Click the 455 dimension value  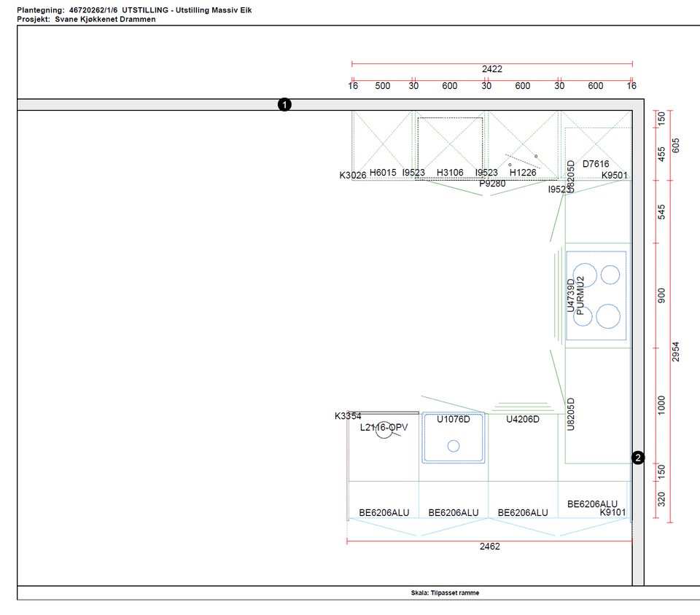[x=661, y=154]
